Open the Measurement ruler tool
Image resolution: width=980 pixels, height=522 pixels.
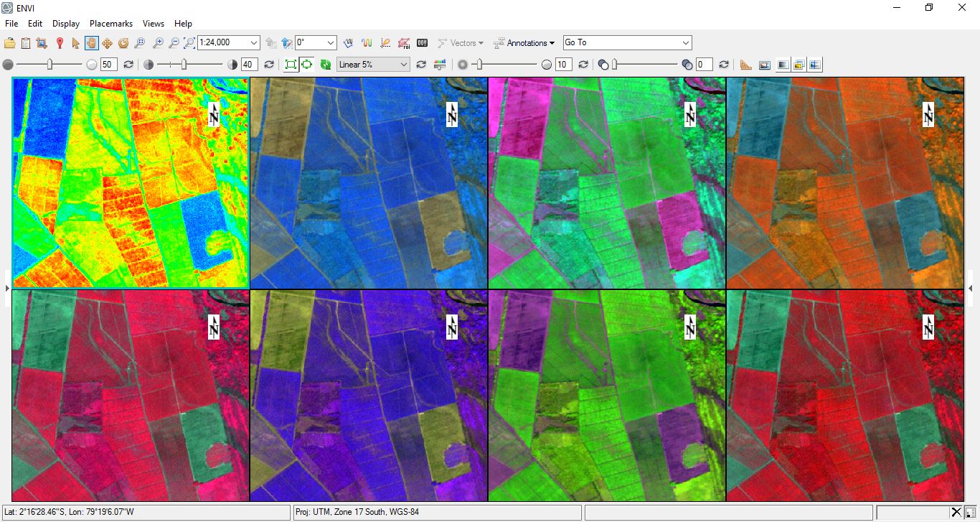[x=745, y=64]
